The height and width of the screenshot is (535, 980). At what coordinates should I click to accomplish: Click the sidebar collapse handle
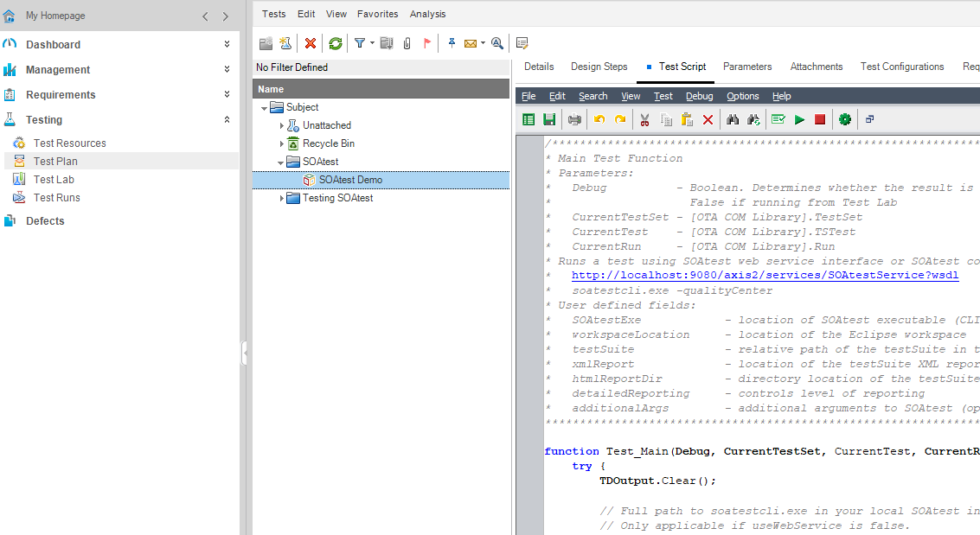(x=245, y=353)
